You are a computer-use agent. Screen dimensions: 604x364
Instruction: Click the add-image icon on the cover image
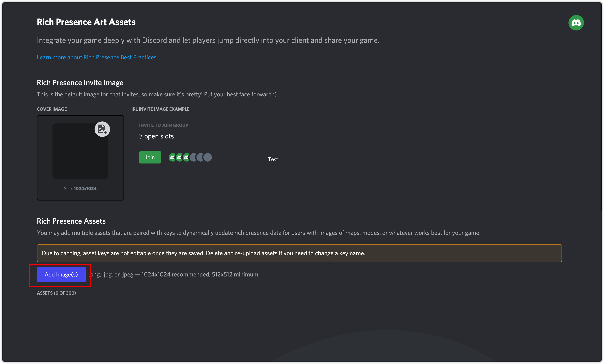(102, 129)
